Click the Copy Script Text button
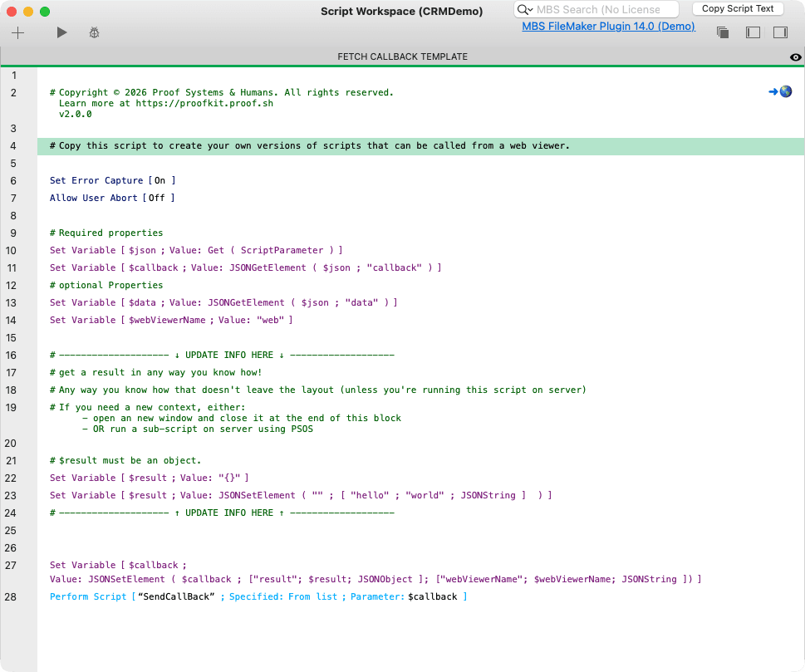The image size is (805, 672). (x=738, y=9)
